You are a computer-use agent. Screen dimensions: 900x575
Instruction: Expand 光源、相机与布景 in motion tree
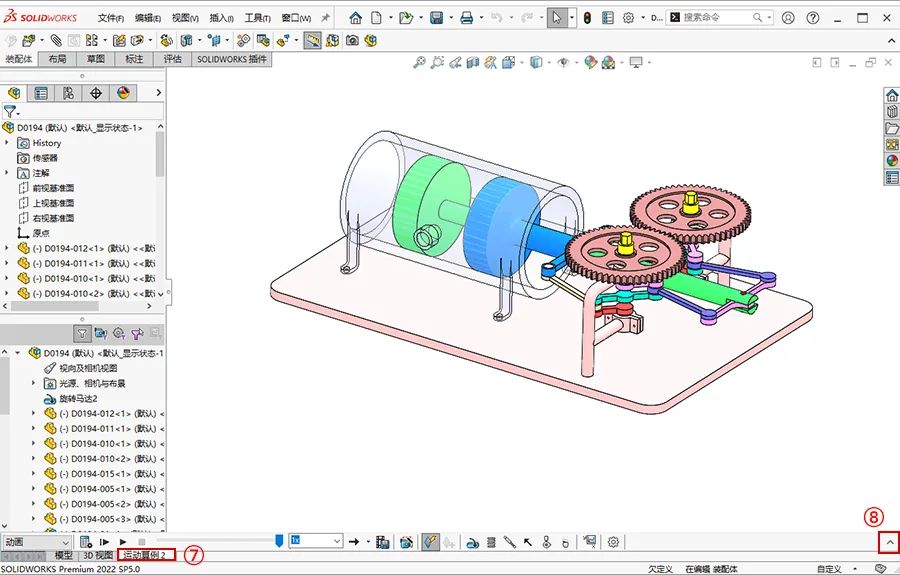33,383
